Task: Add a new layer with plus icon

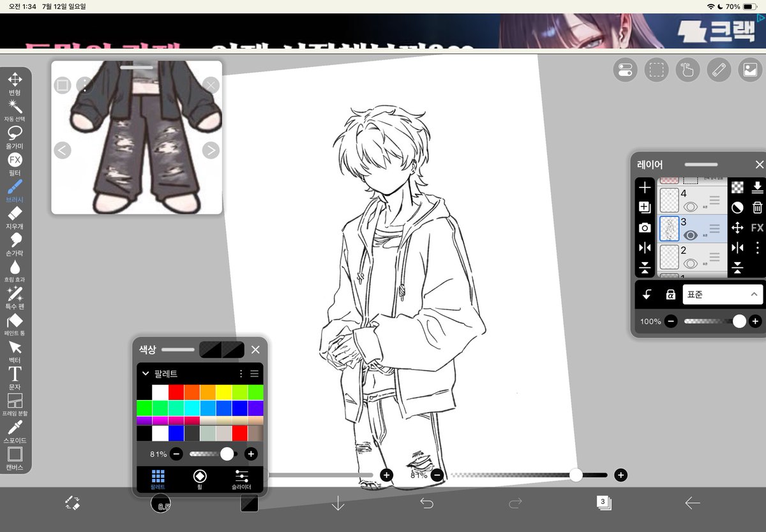Action: click(645, 188)
